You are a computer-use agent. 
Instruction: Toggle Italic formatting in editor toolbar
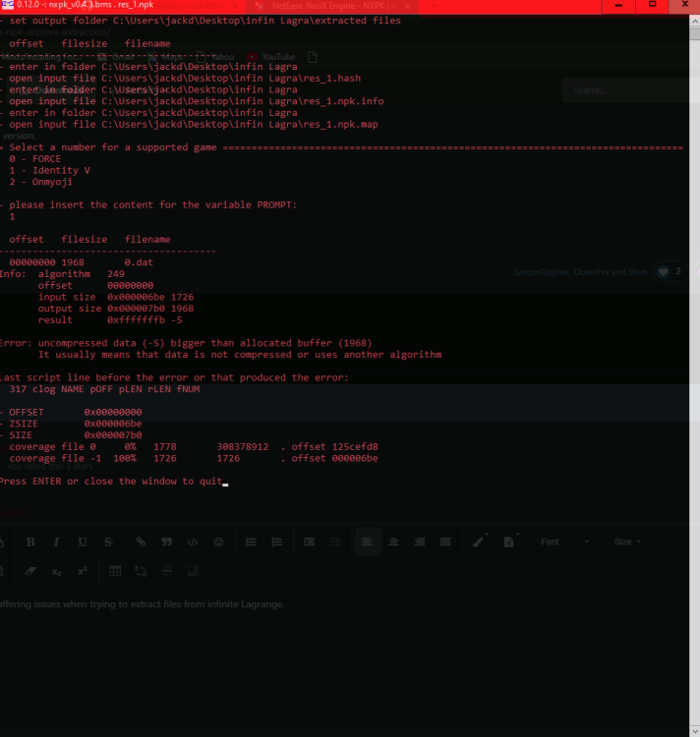pyautogui.click(x=56, y=541)
